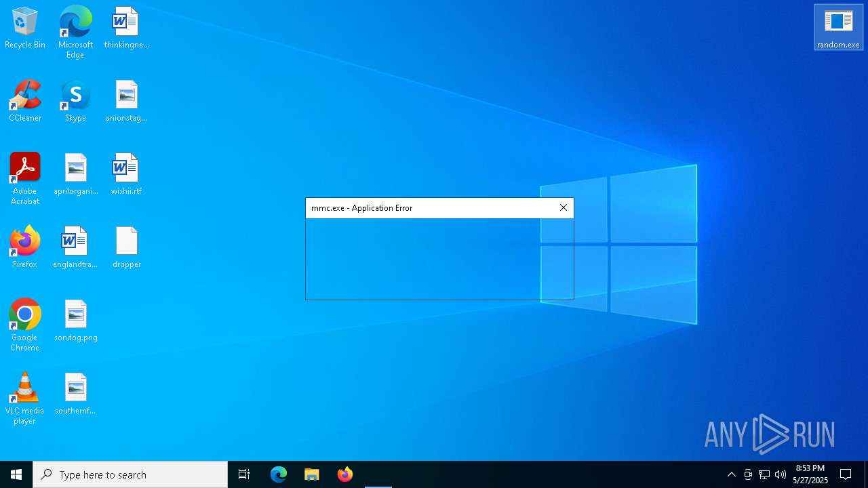Click the Show desktop strip beside notifications
This screenshot has height=488, width=868.
click(865, 474)
